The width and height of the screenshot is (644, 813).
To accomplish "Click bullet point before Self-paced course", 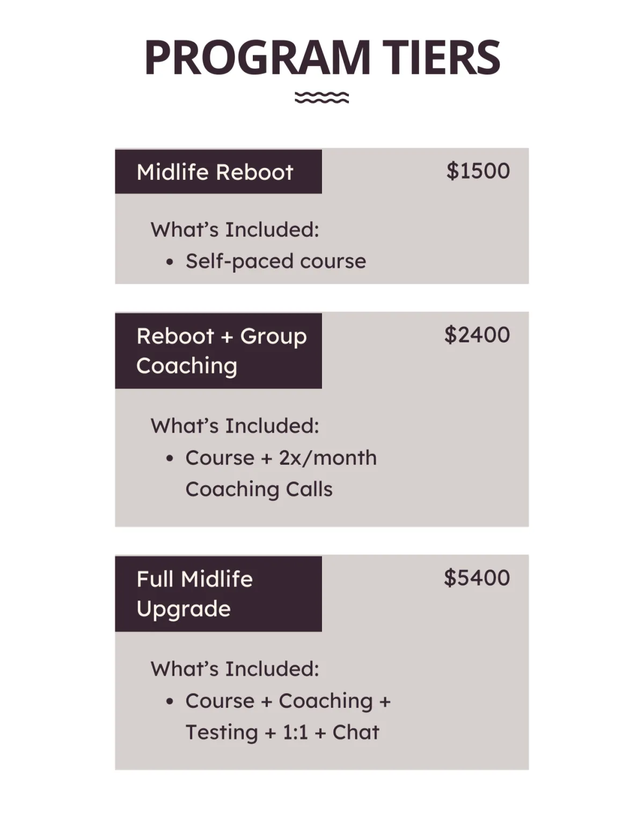I will tap(170, 262).
